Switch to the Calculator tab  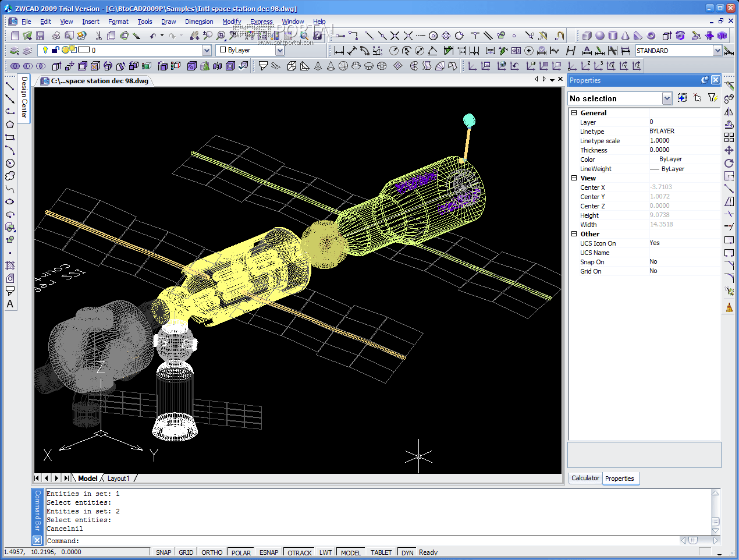[x=585, y=478]
